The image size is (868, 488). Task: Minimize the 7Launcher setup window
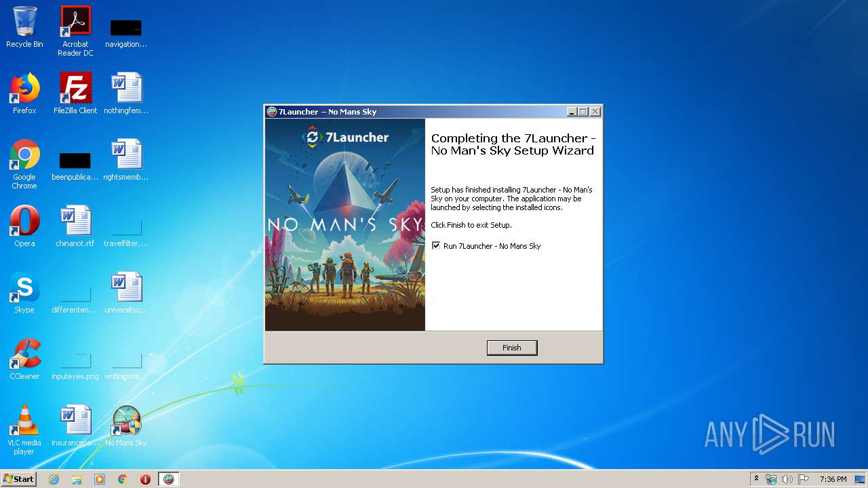tap(572, 112)
